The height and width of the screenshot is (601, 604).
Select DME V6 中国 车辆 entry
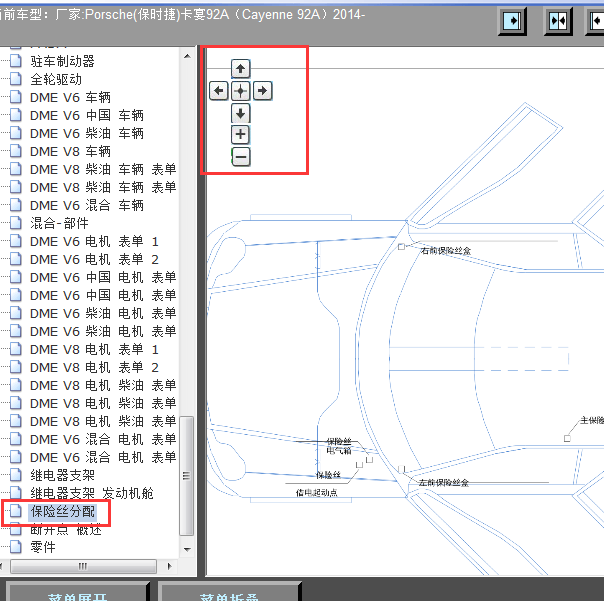(87, 115)
